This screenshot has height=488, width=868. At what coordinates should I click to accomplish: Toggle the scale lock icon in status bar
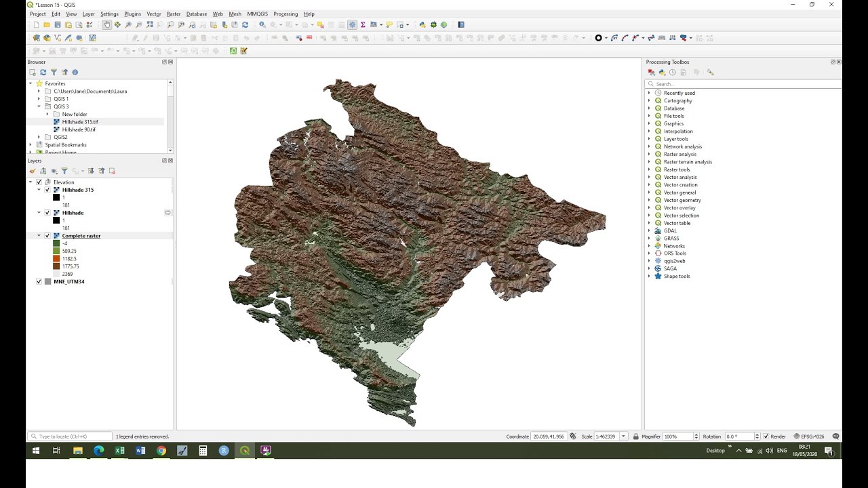635,436
